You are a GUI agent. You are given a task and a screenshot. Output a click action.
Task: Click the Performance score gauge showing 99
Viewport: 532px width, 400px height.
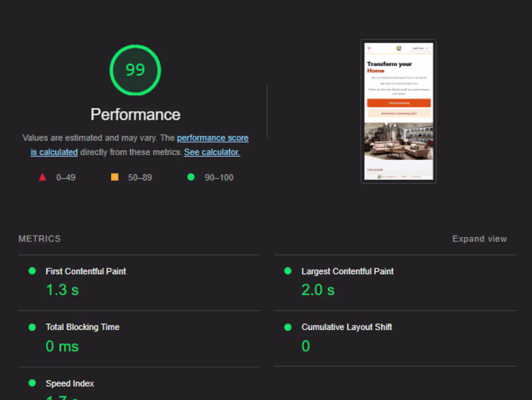point(135,70)
